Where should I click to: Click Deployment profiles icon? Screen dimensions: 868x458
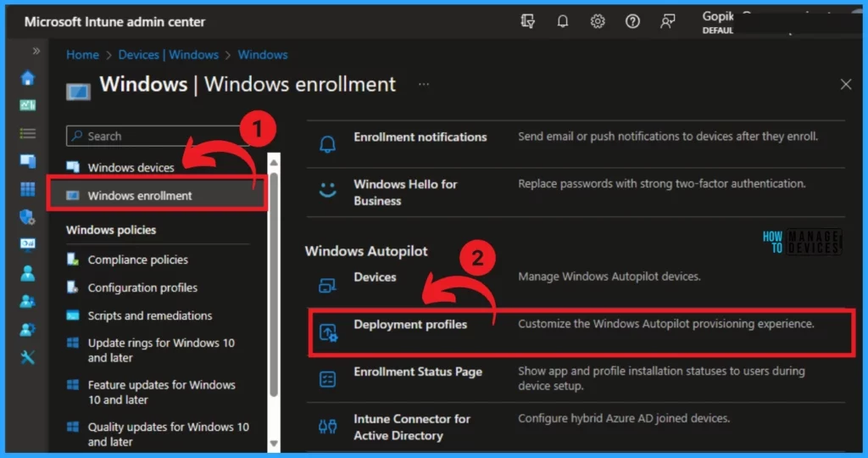[328, 332]
